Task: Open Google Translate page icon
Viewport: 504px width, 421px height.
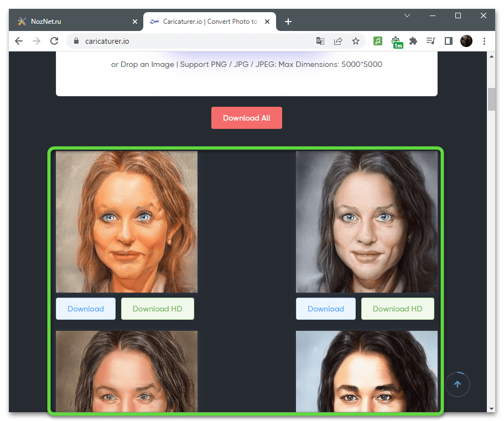Action: tap(320, 41)
